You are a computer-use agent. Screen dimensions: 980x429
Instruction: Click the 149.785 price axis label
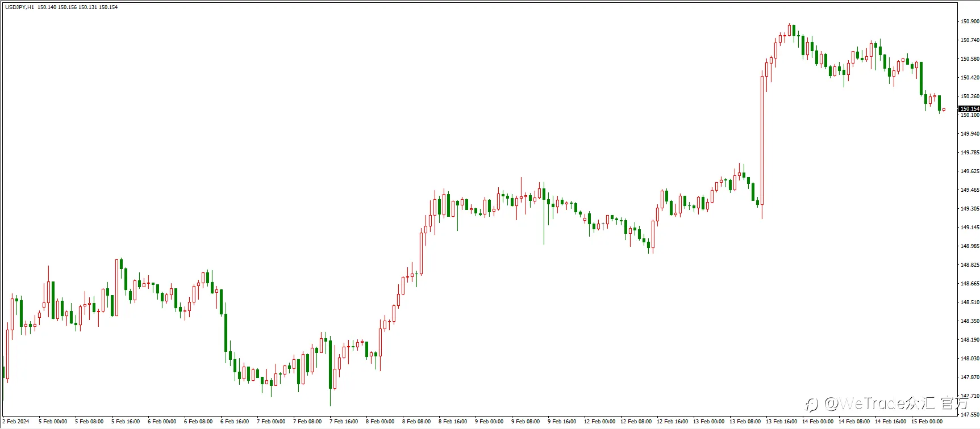970,153
